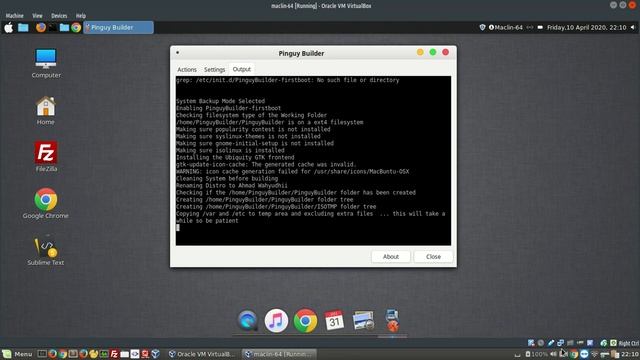Image resolution: width=640 pixels, height=360 pixels.
Task: Click the date and time in guest panel
Action: [586, 27]
